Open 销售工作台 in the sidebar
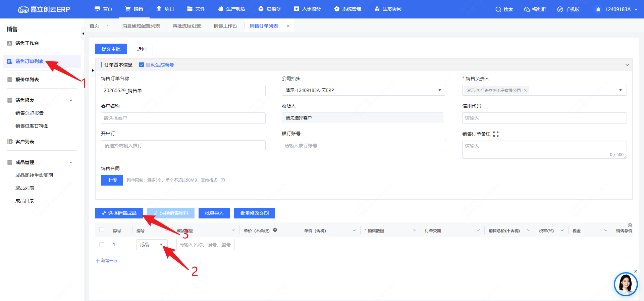The width and height of the screenshot is (644, 301). 27,43
